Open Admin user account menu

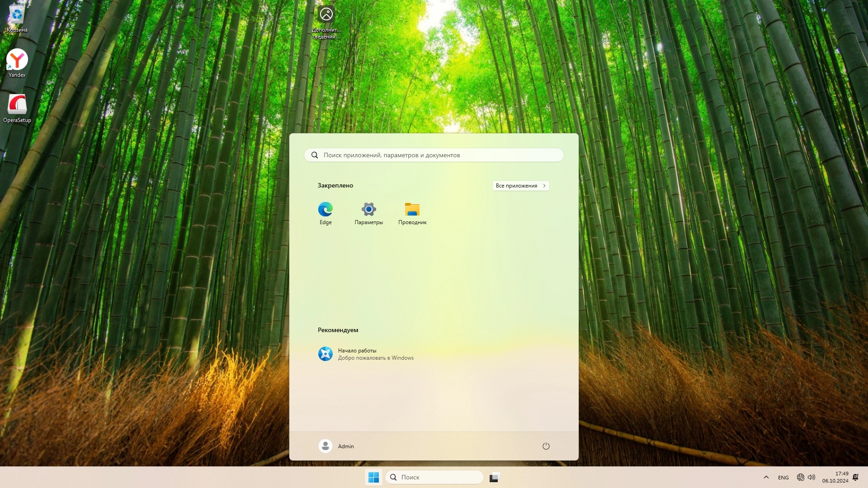tap(336, 446)
